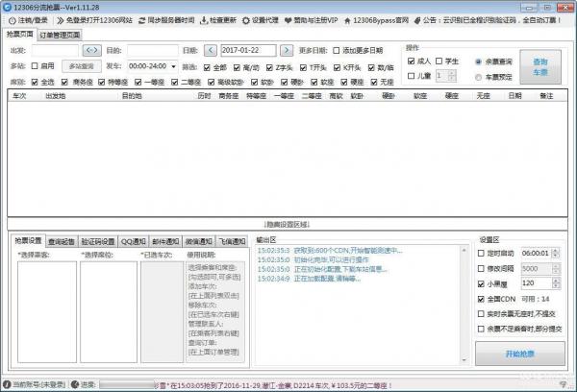The image size is (577, 392).
Task: Select 车票预定 radio button
Action: [x=478, y=77]
